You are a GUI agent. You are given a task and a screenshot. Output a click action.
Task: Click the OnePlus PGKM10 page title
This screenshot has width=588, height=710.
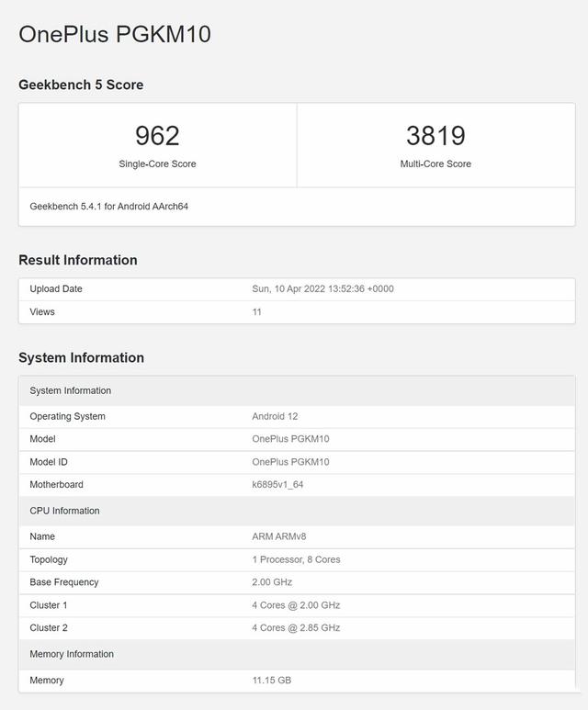[x=115, y=34]
